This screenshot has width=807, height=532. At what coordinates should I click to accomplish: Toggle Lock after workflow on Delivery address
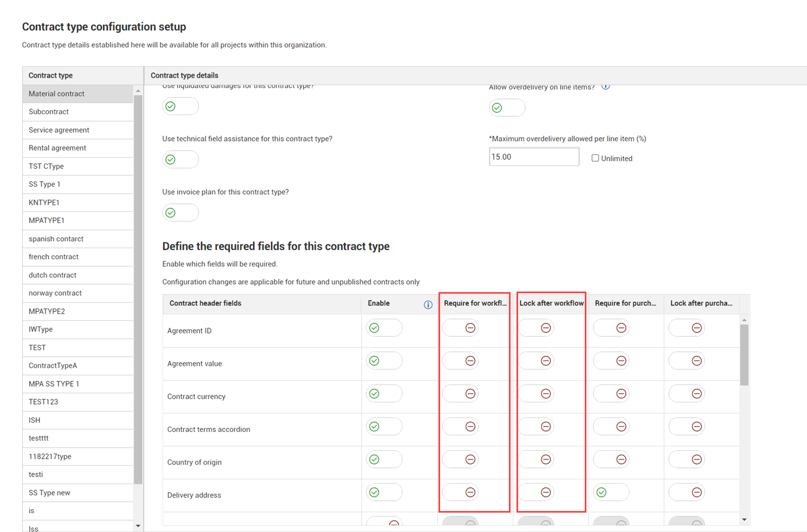tap(536, 492)
